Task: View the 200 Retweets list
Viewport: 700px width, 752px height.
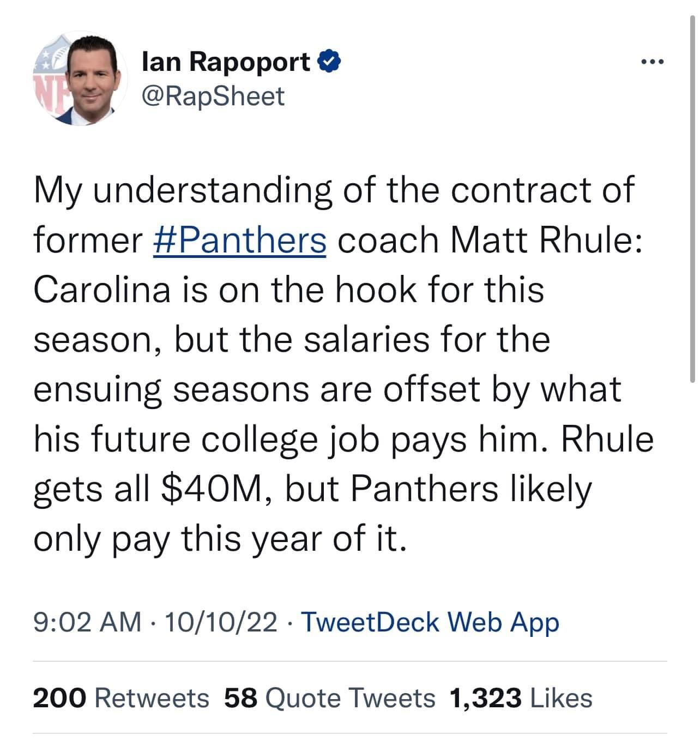Action: click(121, 697)
